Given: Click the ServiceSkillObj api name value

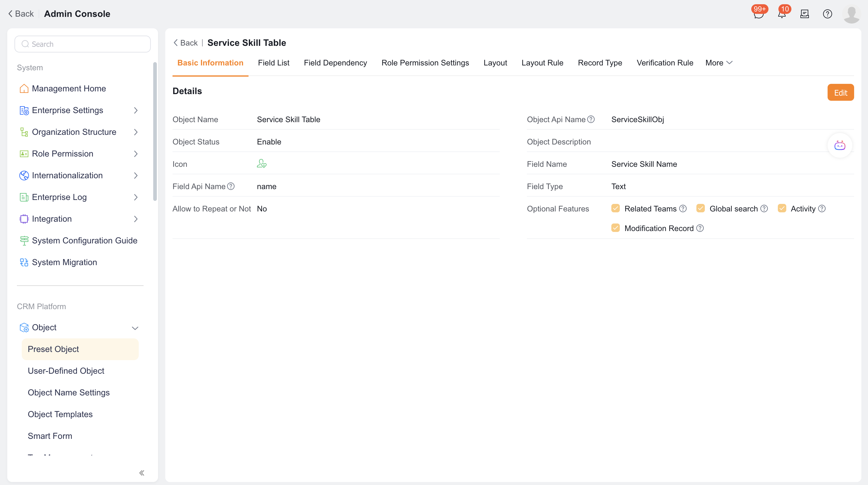Looking at the screenshot, I should (638, 119).
